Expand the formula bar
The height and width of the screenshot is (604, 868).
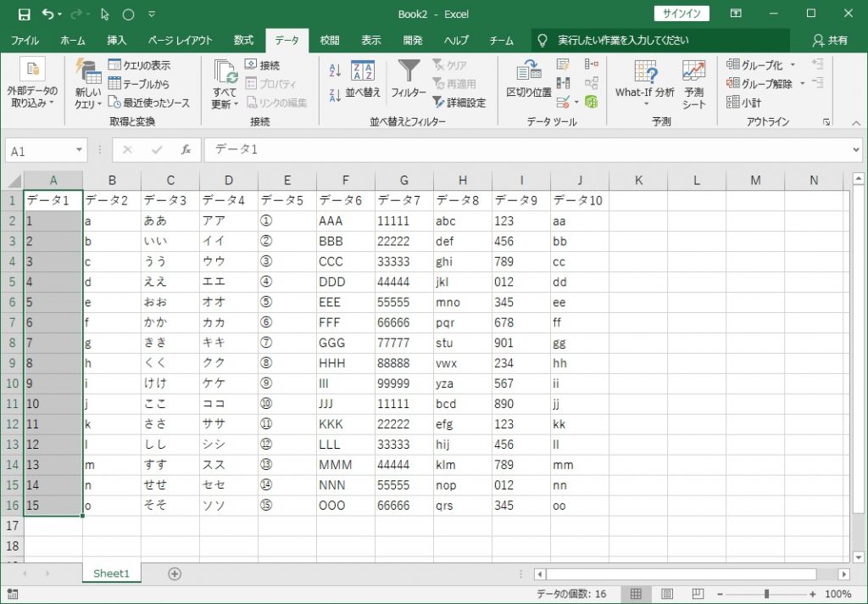(856, 149)
